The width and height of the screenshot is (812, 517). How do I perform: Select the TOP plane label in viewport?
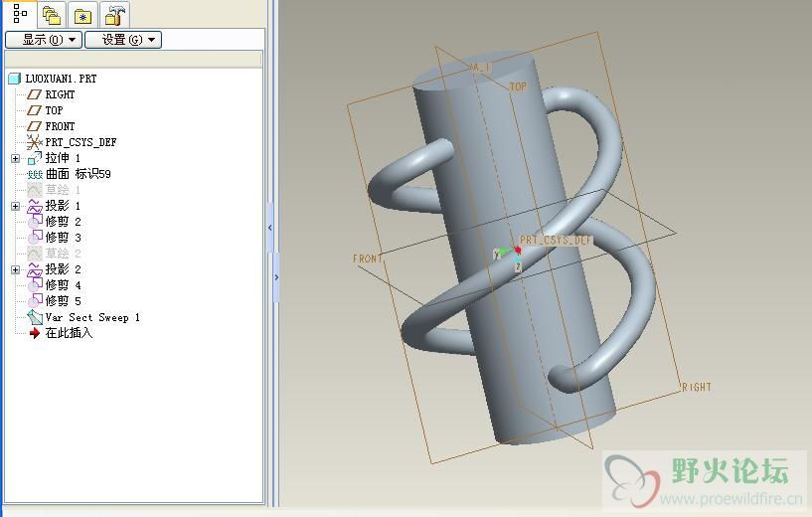click(x=518, y=86)
